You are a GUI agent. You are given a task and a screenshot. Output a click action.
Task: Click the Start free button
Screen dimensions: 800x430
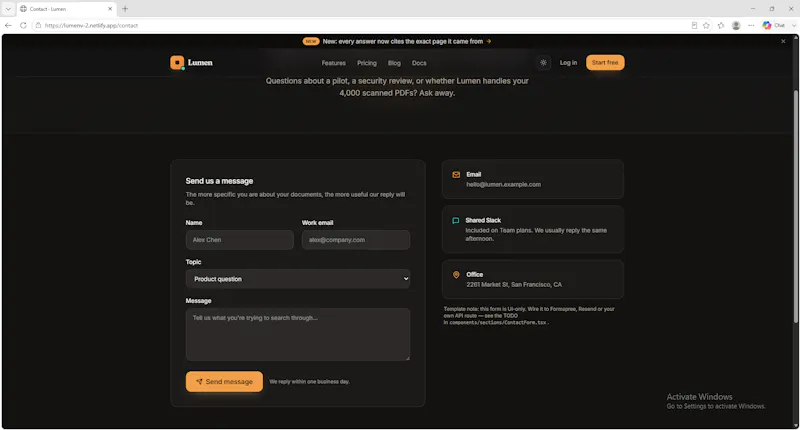point(605,62)
